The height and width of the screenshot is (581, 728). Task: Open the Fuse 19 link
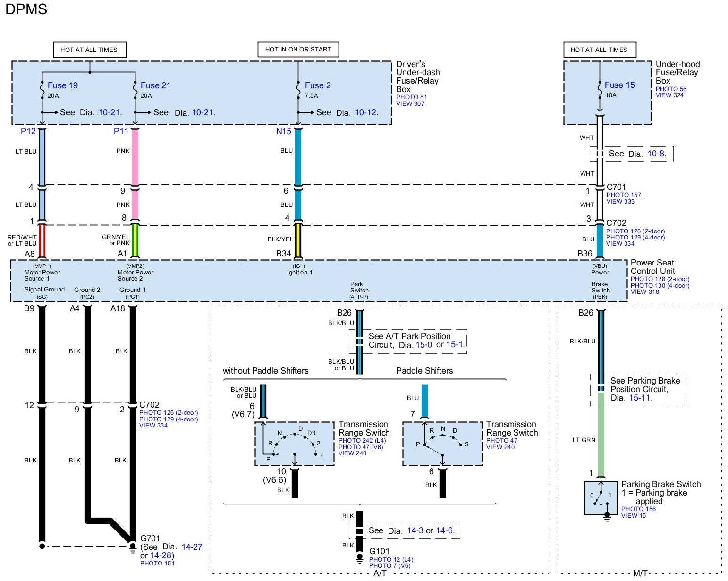pyautogui.click(x=62, y=85)
